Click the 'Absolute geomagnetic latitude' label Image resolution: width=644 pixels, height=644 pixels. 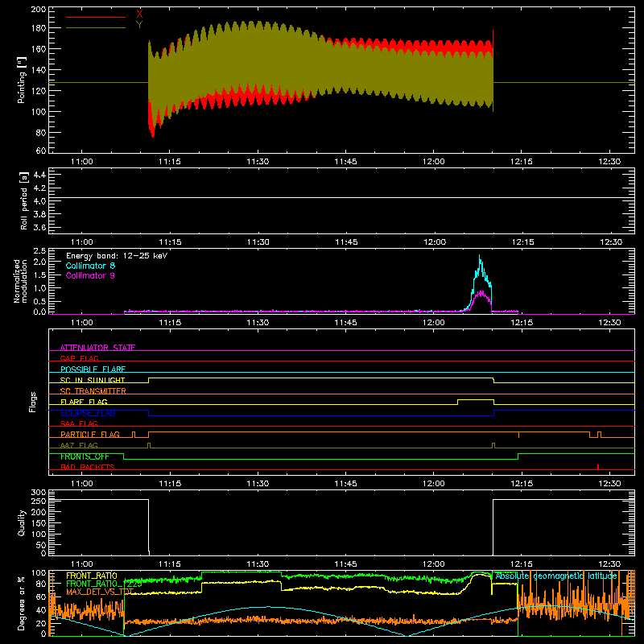point(556,576)
